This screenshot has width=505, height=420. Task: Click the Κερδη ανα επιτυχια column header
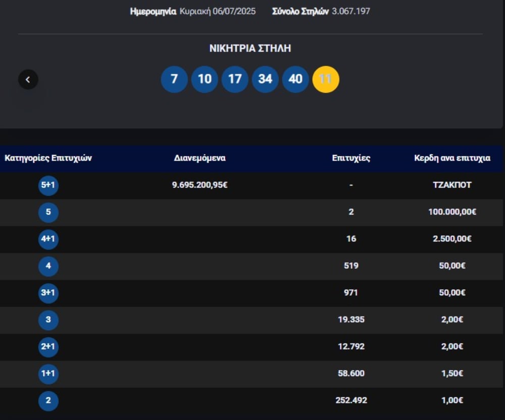point(452,158)
